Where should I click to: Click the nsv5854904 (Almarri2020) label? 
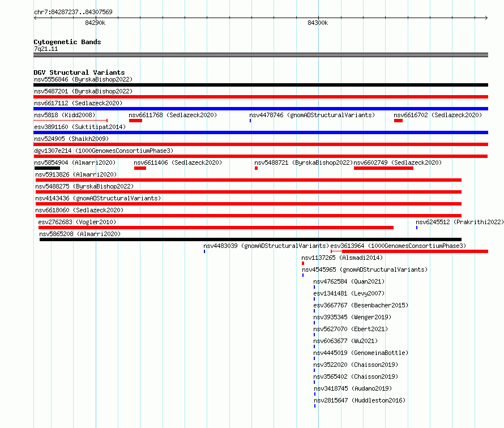coord(75,162)
